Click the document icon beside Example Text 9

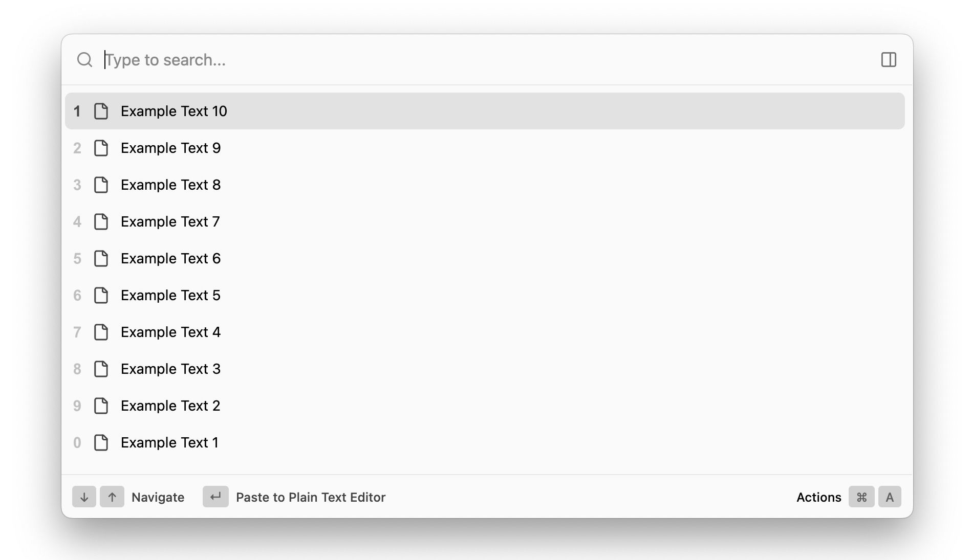click(101, 148)
